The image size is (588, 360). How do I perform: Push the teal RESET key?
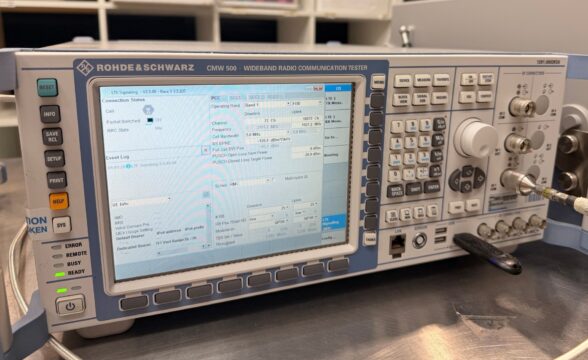[x=47, y=87]
